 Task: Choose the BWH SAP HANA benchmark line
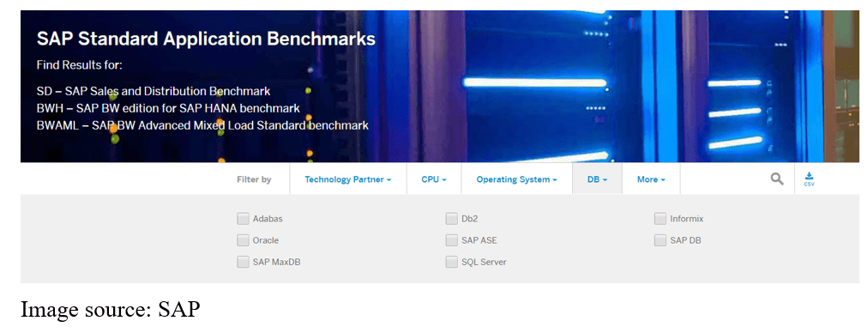(168, 108)
